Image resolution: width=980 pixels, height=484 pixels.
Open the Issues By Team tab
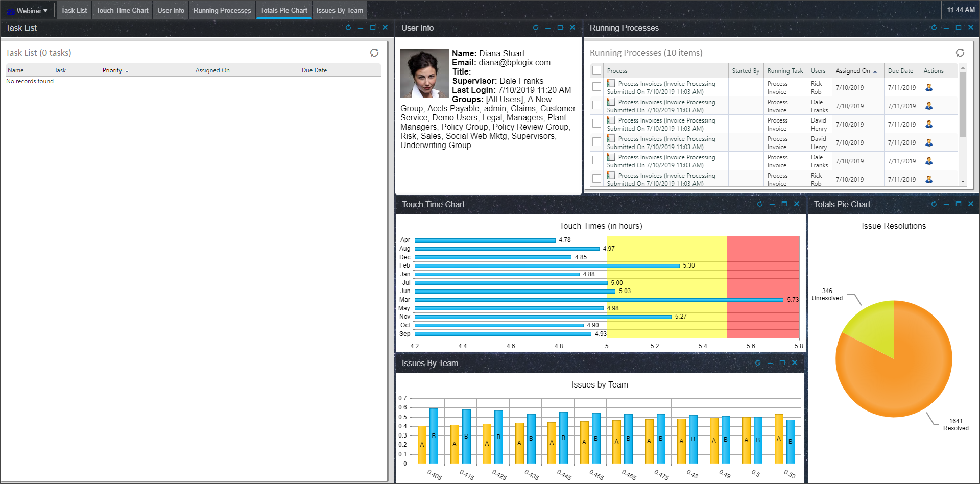pyautogui.click(x=339, y=10)
